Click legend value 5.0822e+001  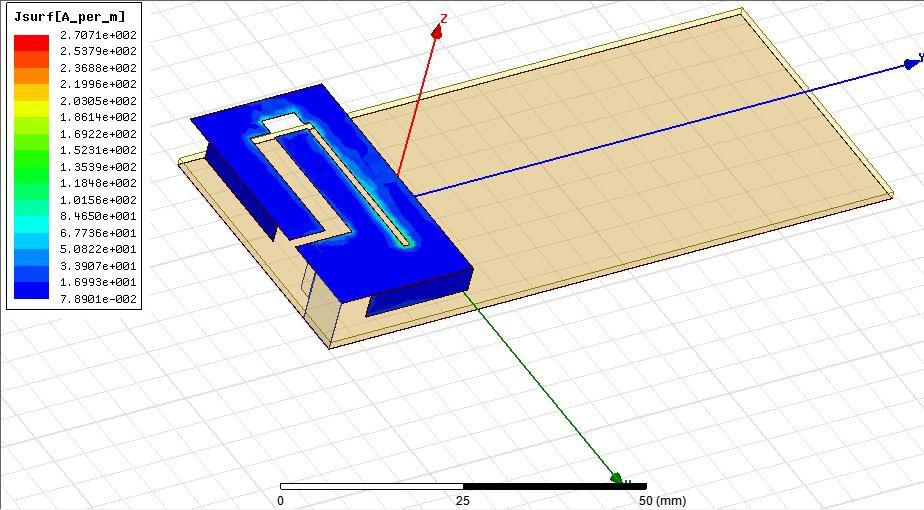[98, 249]
